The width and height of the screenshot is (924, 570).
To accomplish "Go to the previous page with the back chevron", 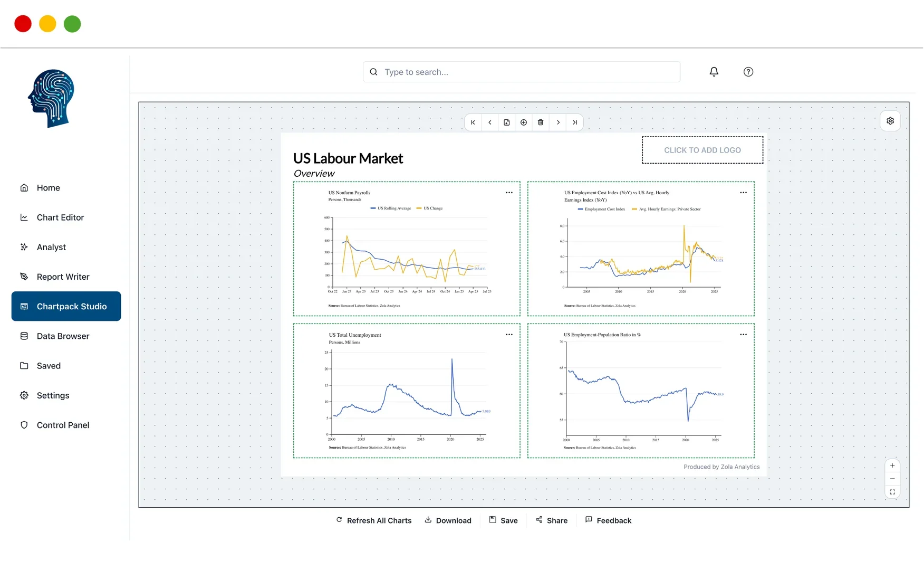I will 490,122.
